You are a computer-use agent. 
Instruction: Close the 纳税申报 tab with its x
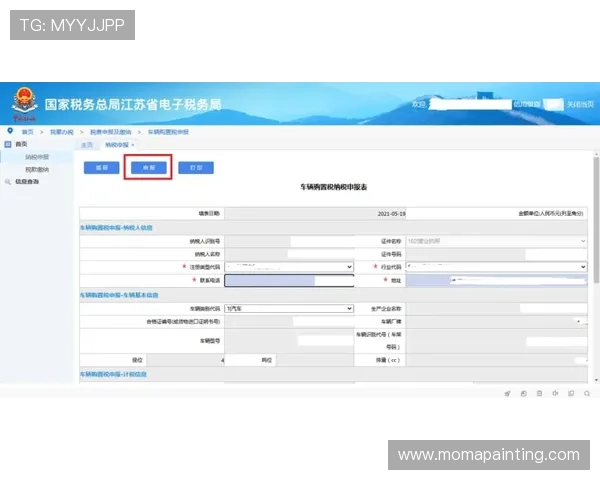[133, 145]
